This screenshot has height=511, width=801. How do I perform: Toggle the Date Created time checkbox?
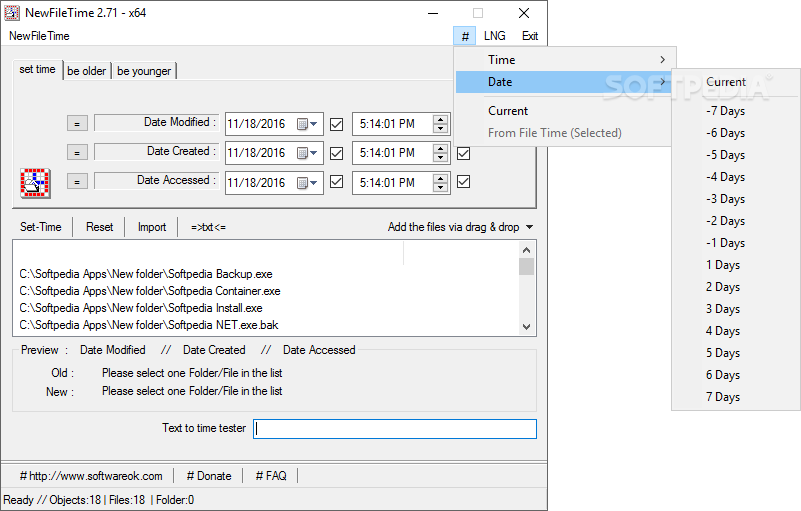(463, 153)
